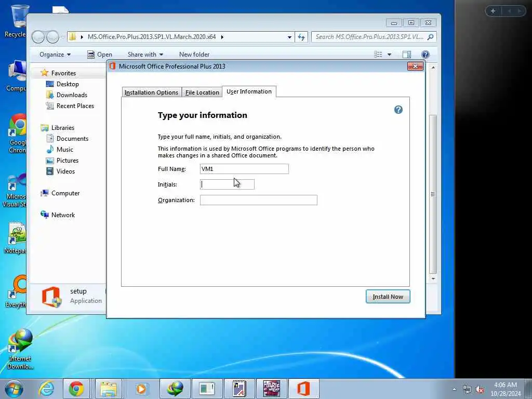Switch to the File Location tab
The width and height of the screenshot is (532, 399).
202,92
